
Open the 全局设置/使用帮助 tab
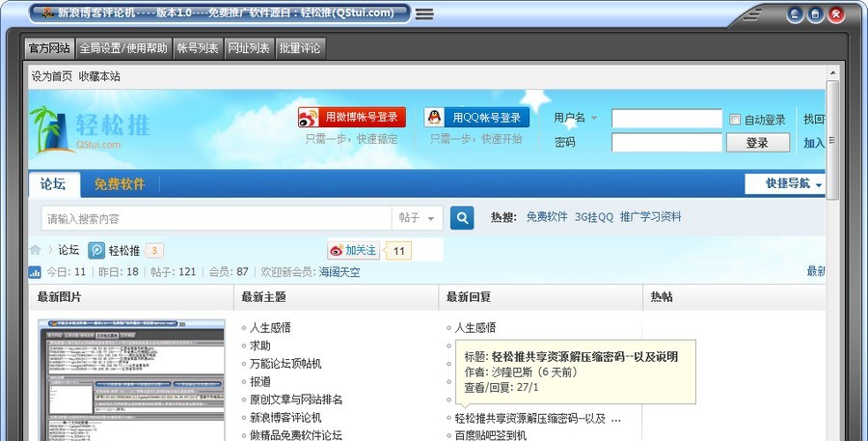[x=123, y=48]
